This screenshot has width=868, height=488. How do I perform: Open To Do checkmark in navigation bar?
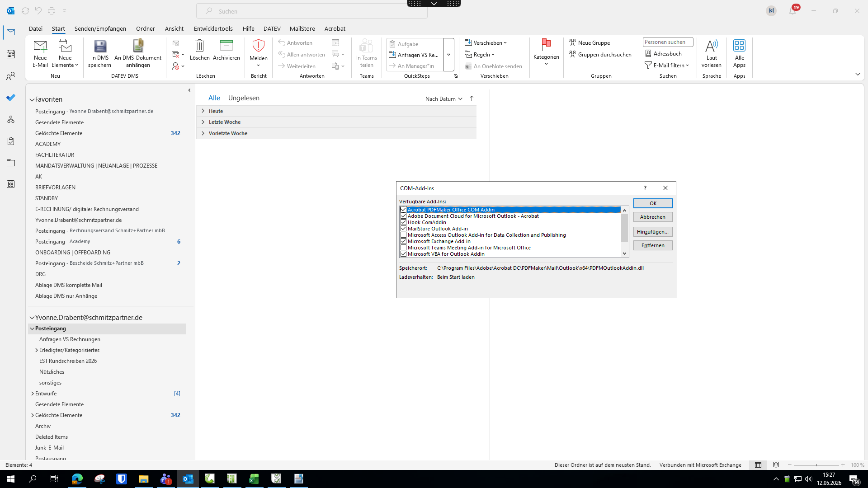click(x=11, y=98)
